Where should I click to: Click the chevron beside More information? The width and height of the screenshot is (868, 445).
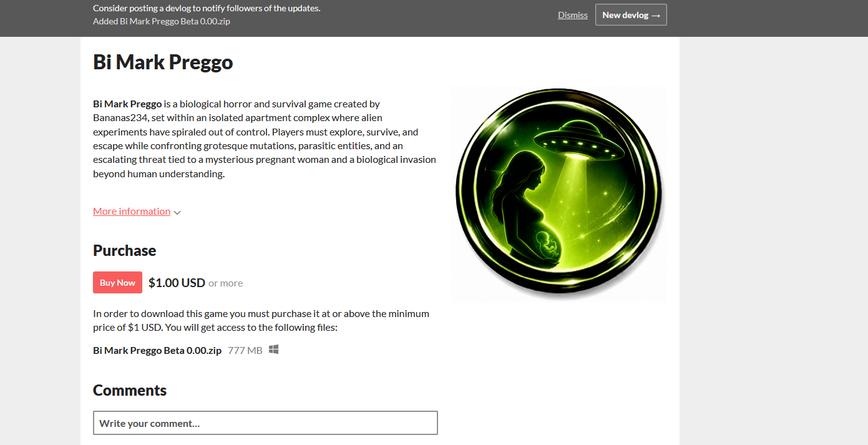(x=177, y=212)
